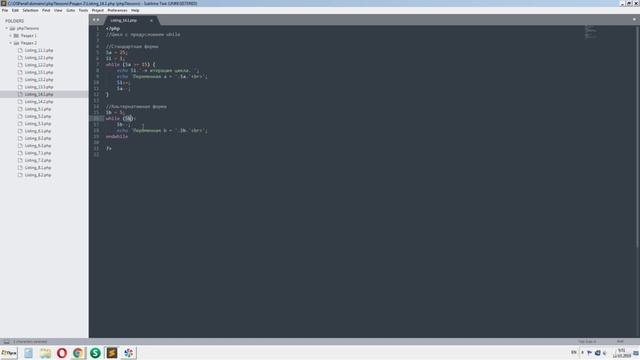Select the phpLessons folder icon
640x360 pixels.
[x=12, y=29]
